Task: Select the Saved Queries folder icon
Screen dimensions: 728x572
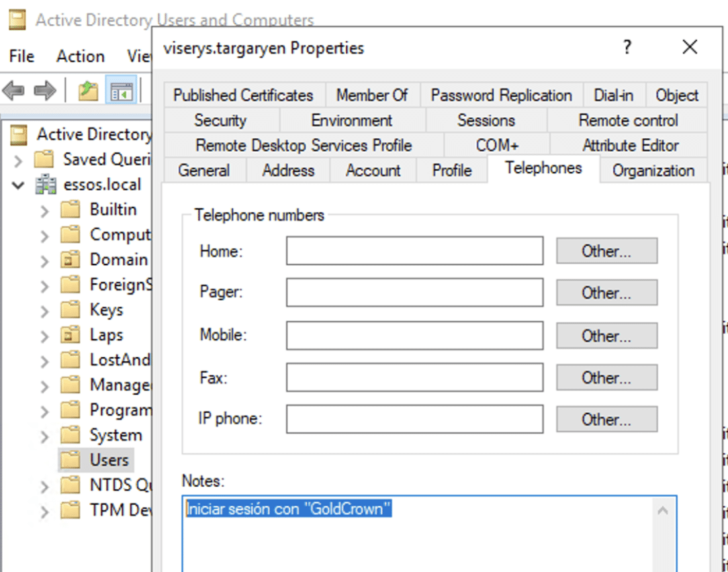Action: (44, 160)
